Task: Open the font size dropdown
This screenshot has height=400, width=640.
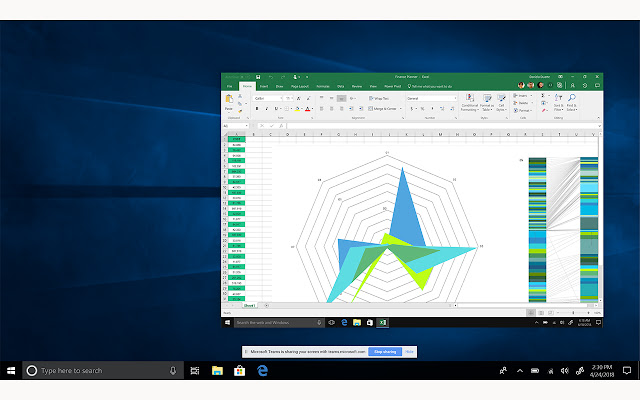Action: click(292, 98)
